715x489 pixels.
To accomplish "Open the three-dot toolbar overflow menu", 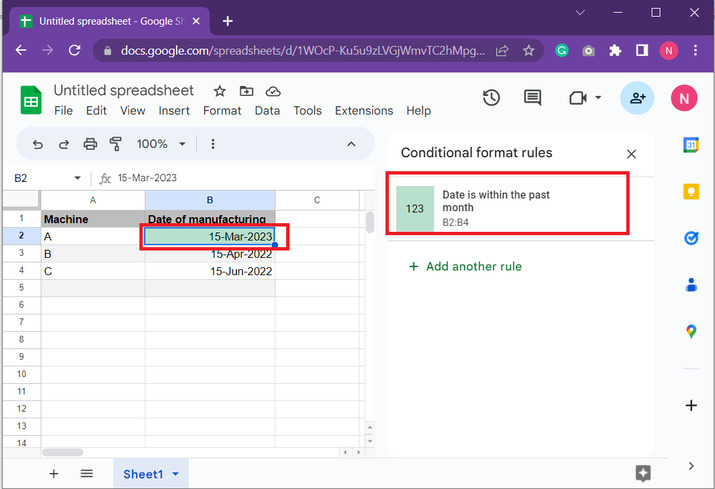I will tap(212, 144).
